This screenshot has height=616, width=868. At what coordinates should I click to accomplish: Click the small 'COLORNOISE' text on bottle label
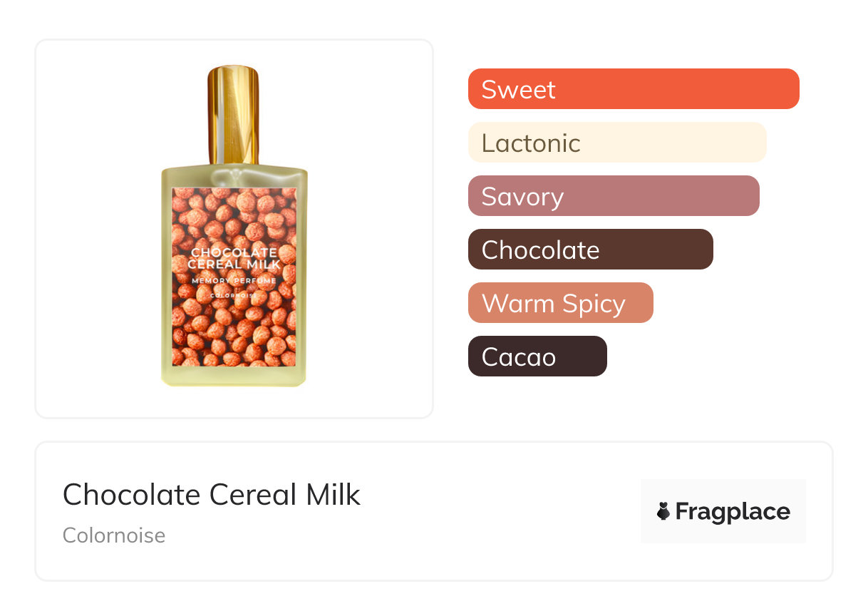tap(234, 295)
